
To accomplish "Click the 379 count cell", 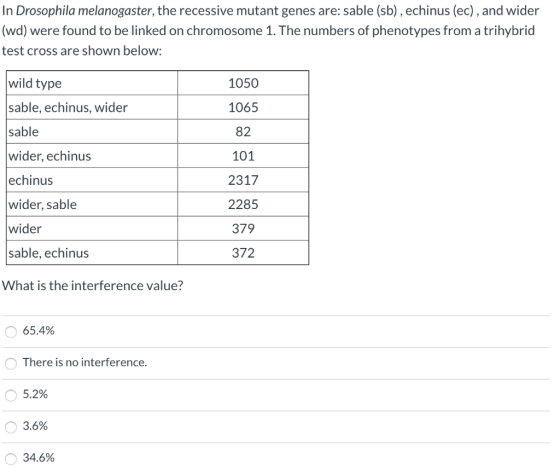I will [243, 229].
